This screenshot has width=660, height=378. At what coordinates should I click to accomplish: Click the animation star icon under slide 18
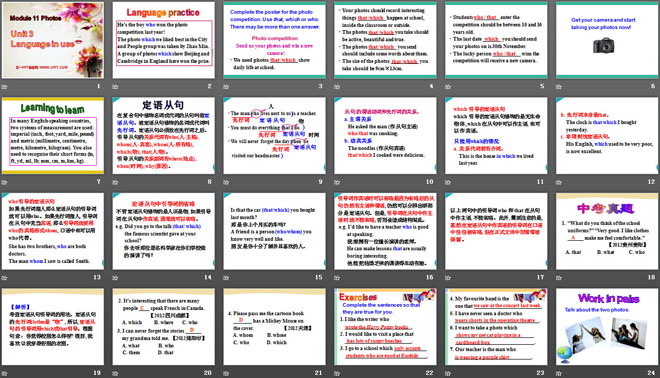(559, 278)
